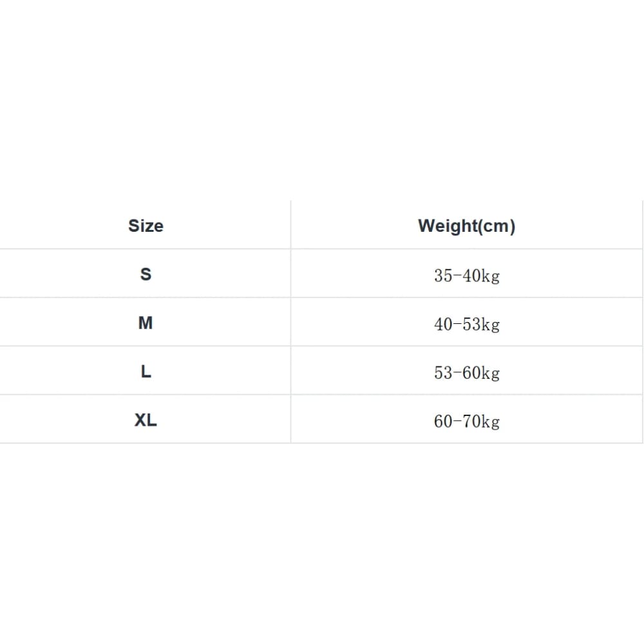Click the column divider in the XL row
Viewport: 644px width, 644px height.
coord(290,420)
